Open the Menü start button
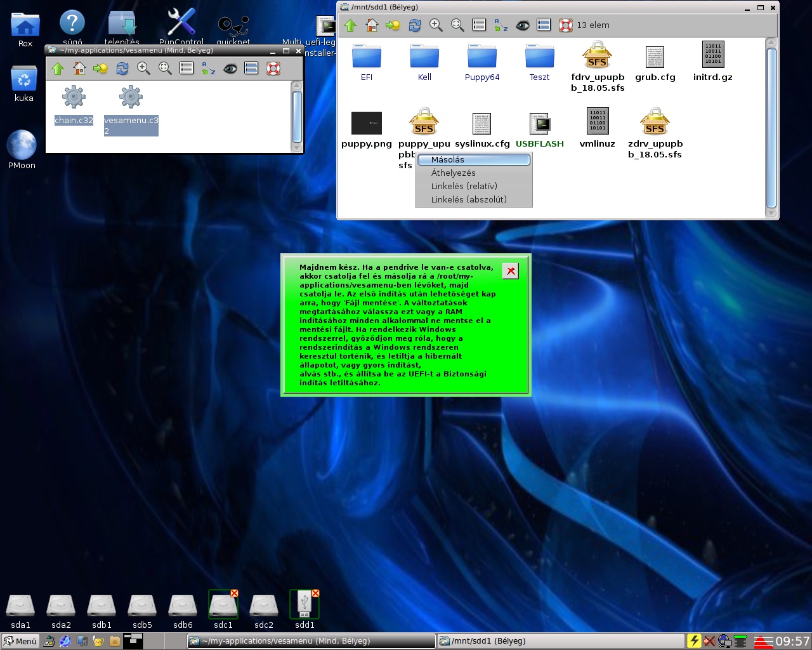Screen dimensions: 812x650 [20, 641]
